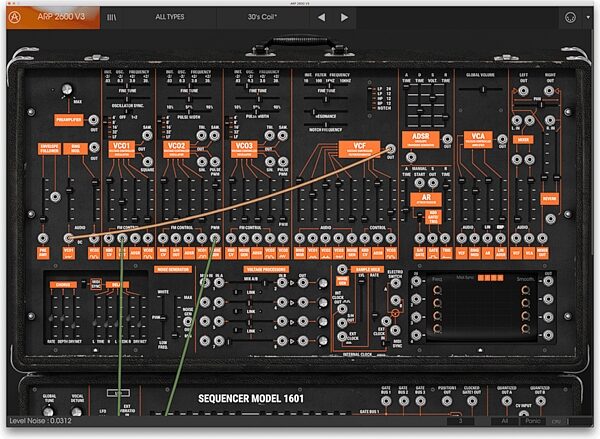Click the NOTCH FREQUENCY slider
The height and width of the screenshot is (439, 600).
pos(326,125)
